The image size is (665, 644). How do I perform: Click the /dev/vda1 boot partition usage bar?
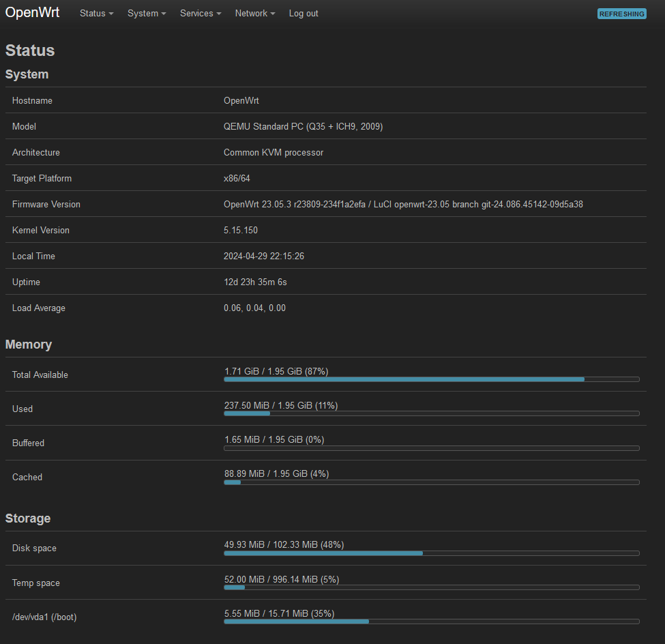[x=431, y=621]
